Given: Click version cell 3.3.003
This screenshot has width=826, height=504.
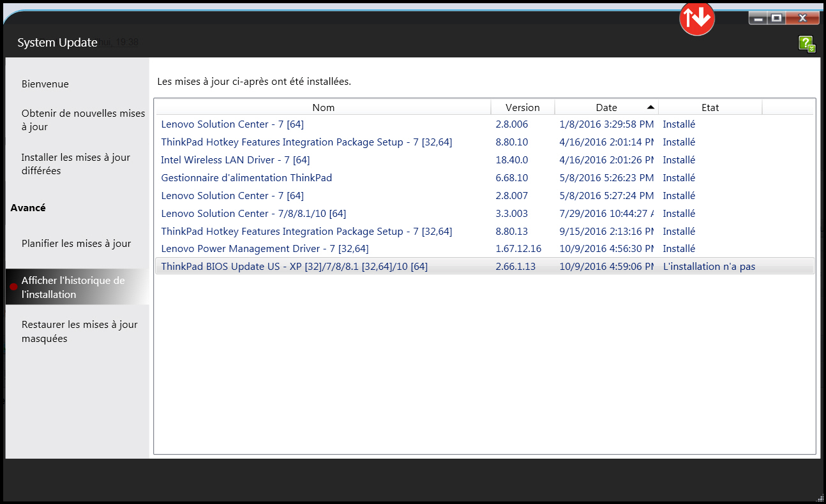Looking at the screenshot, I should pyautogui.click(x=512, y=214).
